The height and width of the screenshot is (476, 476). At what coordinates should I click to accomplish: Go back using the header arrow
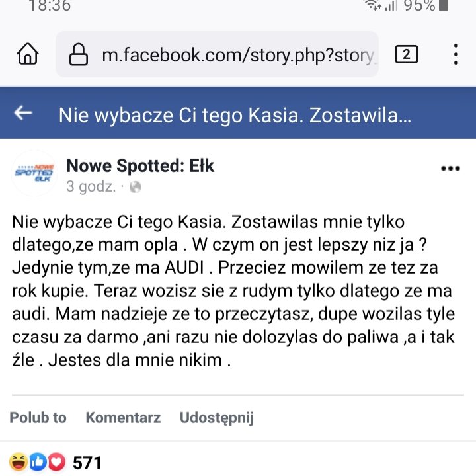(24, 114)
